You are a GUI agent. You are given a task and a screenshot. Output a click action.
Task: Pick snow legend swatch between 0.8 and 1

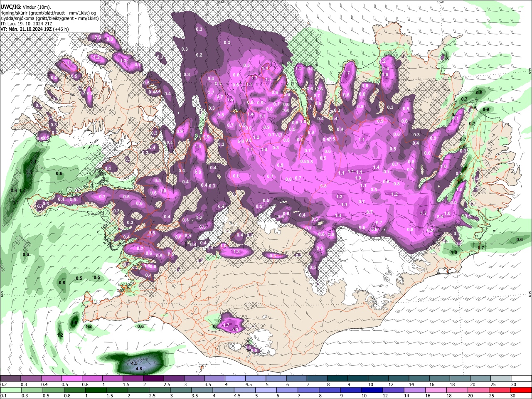[x=92, y=378]
